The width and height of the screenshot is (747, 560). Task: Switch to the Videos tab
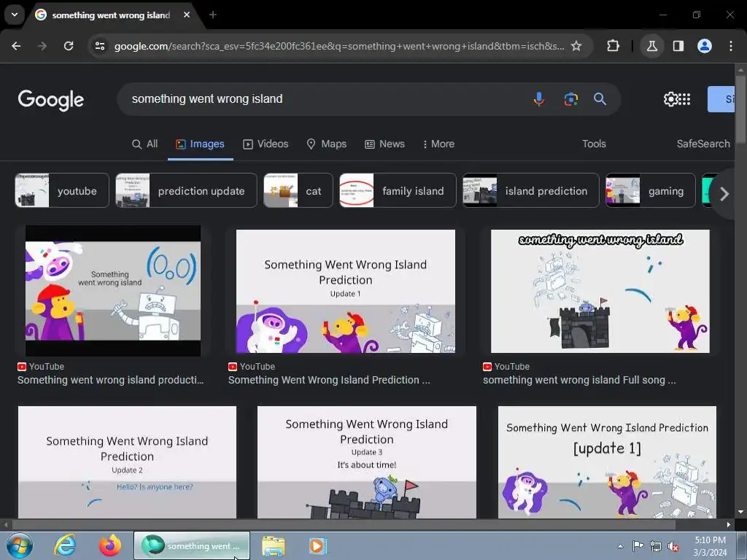(x=266, y=144)
